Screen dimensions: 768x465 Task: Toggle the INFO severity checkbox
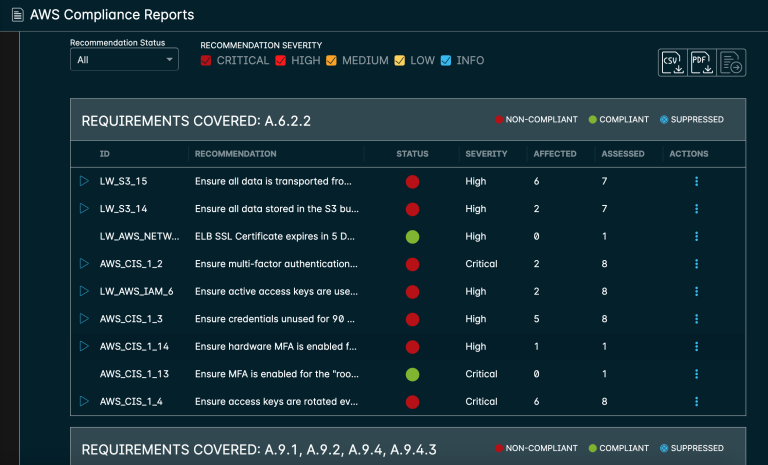[x=446, y=60]
